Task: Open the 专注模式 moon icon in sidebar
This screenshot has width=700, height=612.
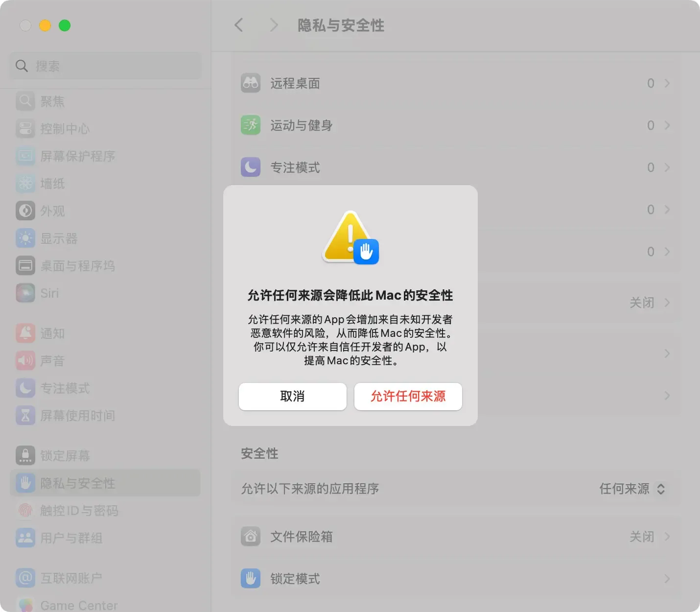Action: click(x=25, y=388)
